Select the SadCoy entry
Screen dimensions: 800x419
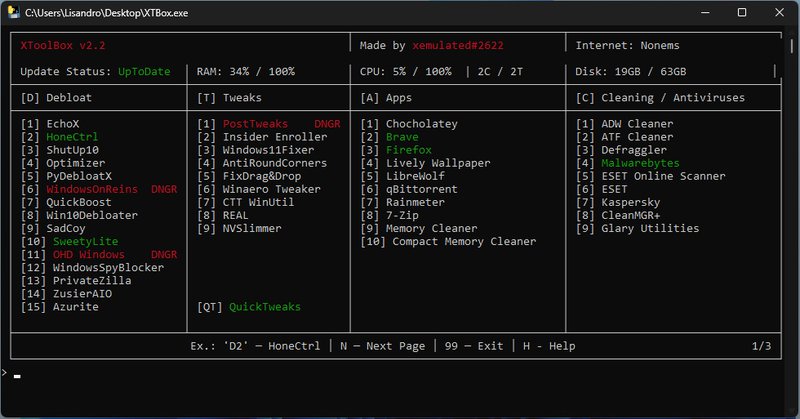pyautogui.click(x=53, y=228)
